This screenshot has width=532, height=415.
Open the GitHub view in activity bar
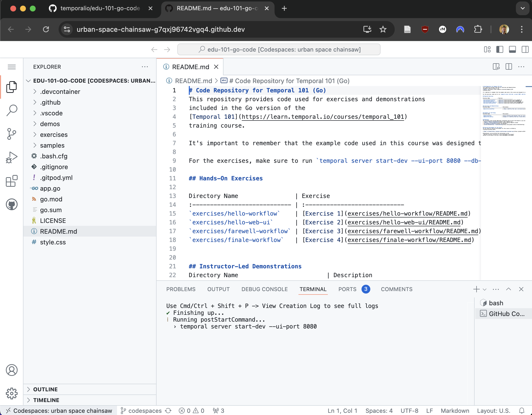[x=11, y=204]
